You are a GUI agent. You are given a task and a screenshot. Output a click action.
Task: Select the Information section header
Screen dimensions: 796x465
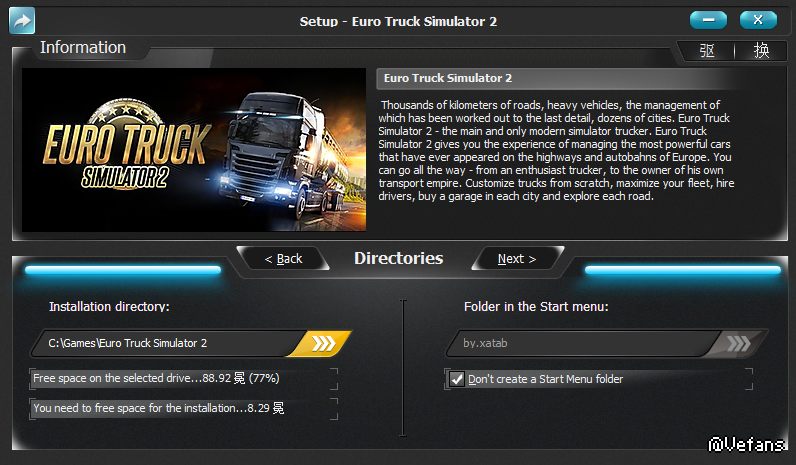pos(83,47)
